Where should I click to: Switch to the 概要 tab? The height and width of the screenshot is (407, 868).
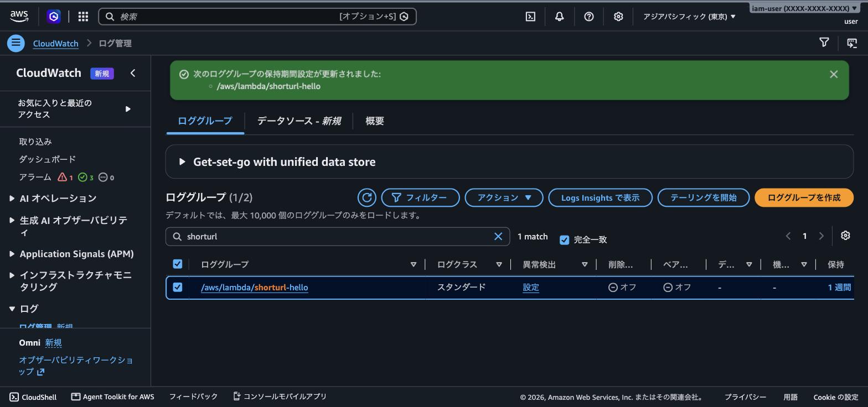pyautogui.click(x=375, y=121)
